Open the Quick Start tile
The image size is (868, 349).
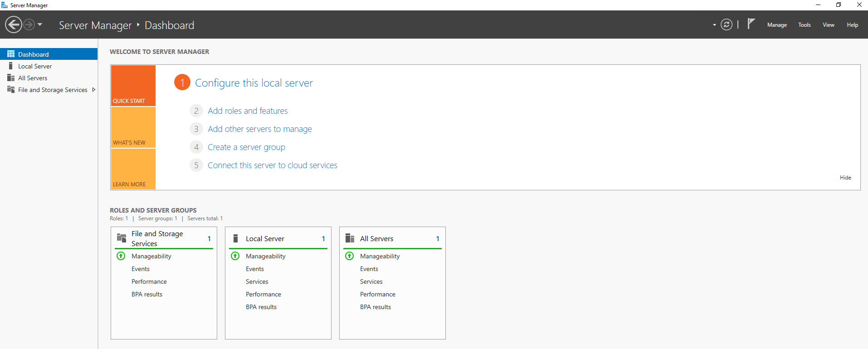pos(133,86)
